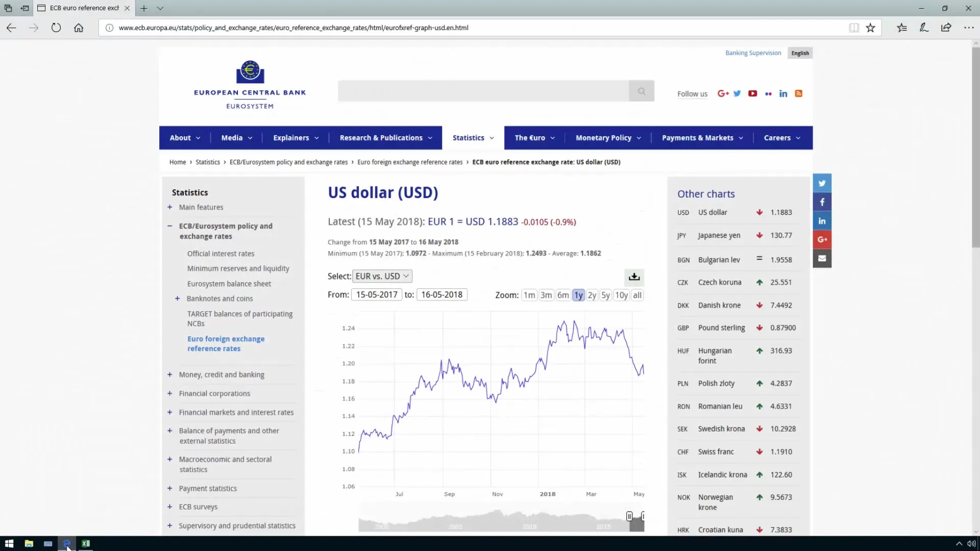Go to Banking Supervision link
Image resolution: width=980 pixels, height=551 pixels.
[753, 53]
